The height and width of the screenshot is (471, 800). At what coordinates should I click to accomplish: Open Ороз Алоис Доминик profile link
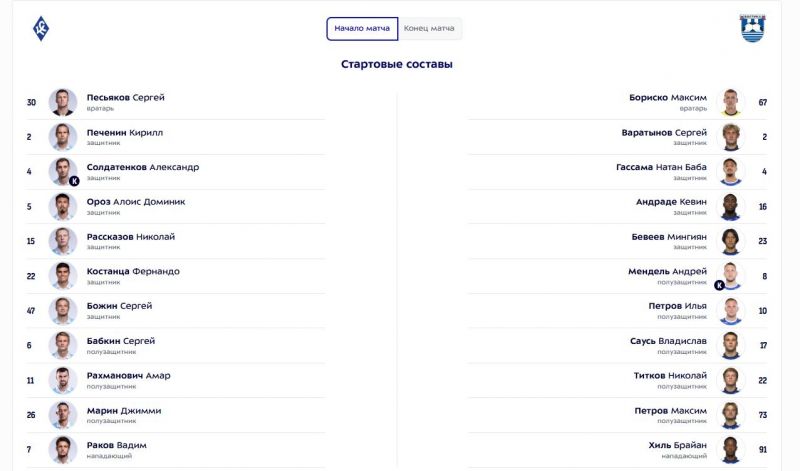(x=136, y=202)
